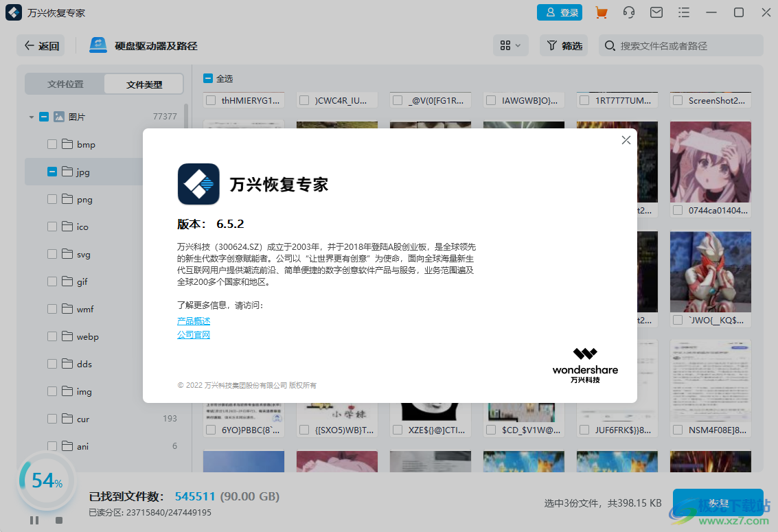Check the thHMIERYG1 file checkbox

click(211, 101)
